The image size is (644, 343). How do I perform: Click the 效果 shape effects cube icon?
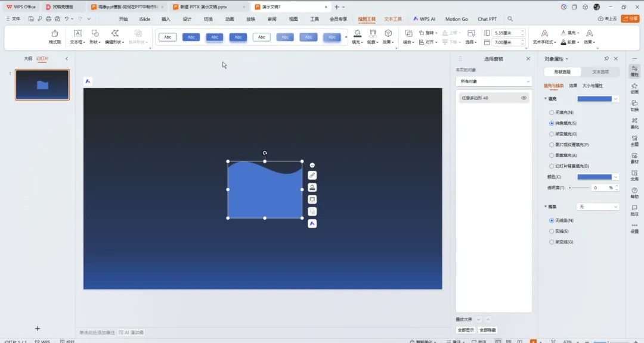pos(388,33)
